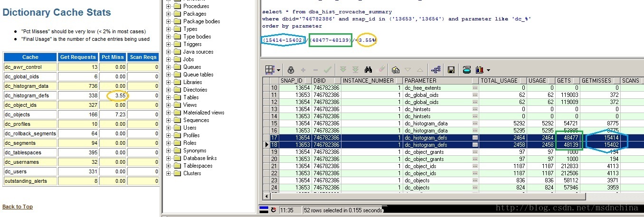Click the Tables folder icon
This screenshot has height=217, width=644.
(177, 97)
